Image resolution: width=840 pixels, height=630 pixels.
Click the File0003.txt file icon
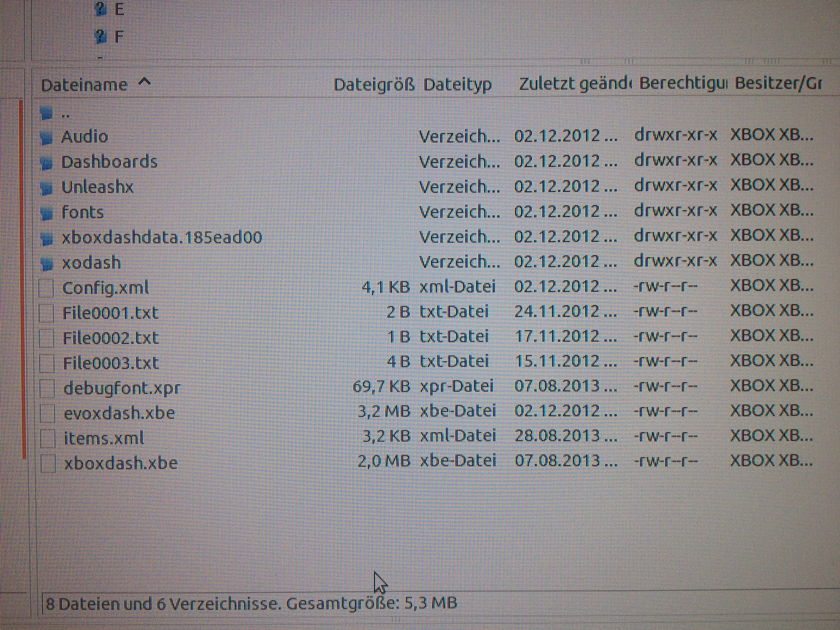pos(47,363)
